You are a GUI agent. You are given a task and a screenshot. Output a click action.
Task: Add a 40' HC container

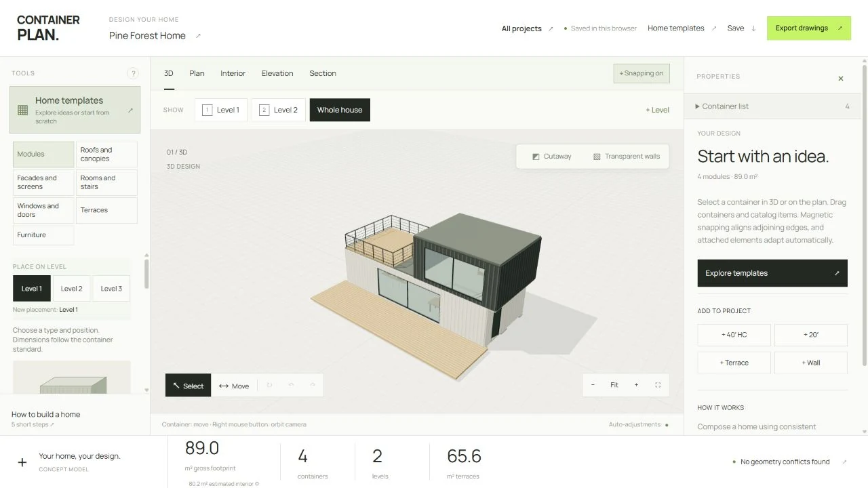734,335
